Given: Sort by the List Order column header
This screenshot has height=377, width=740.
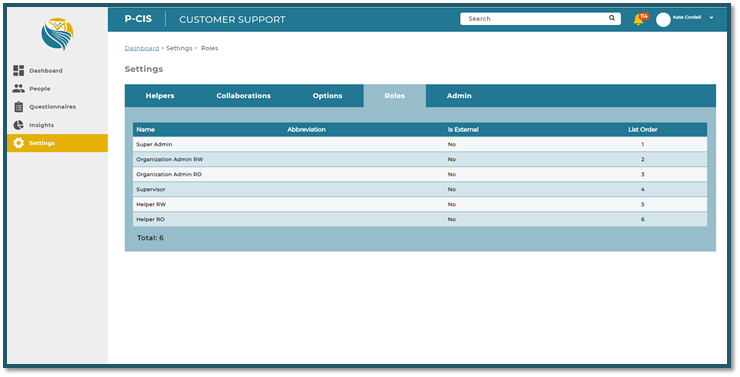Looking at the screenshot, I should click(x=643, y=129).
